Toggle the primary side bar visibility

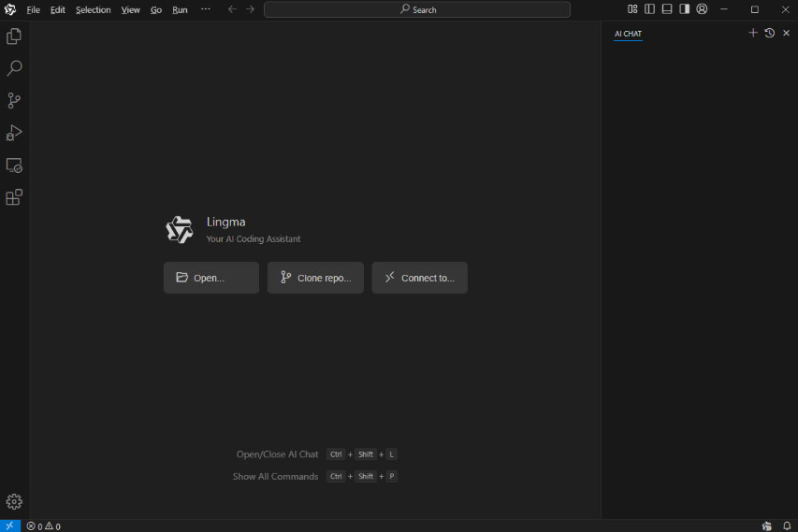(649, 9)
